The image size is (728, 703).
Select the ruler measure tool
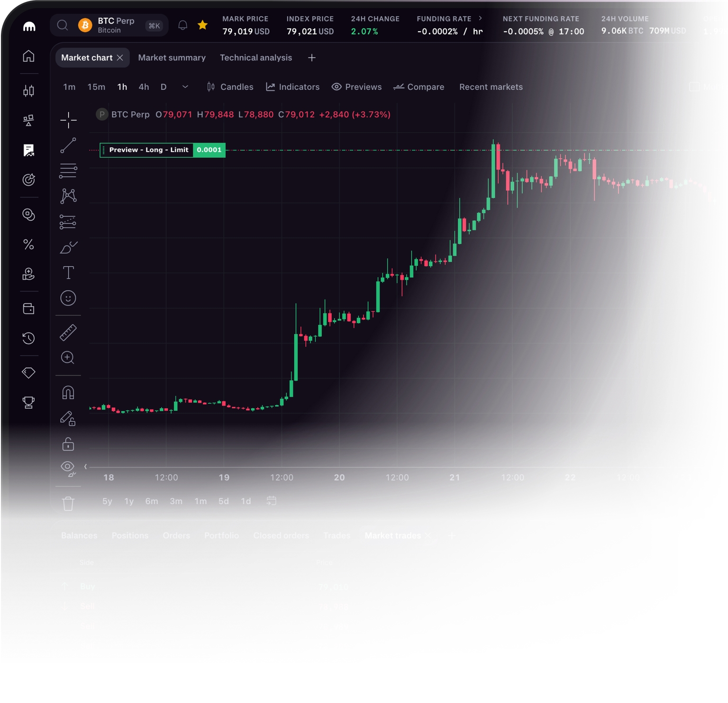pos(68,332)
